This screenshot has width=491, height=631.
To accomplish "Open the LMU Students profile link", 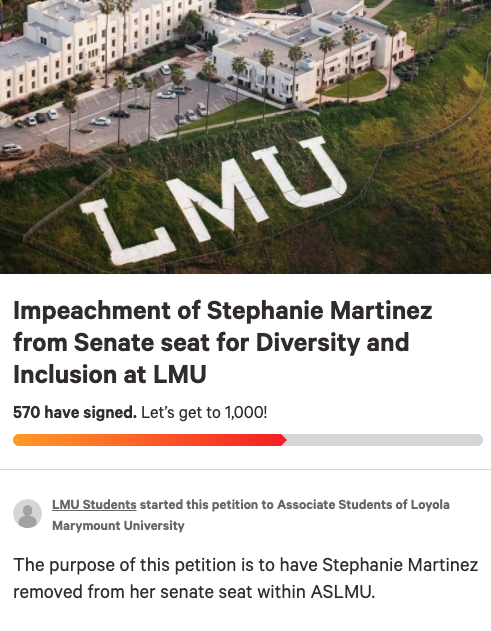I will [x=94, y=505].
